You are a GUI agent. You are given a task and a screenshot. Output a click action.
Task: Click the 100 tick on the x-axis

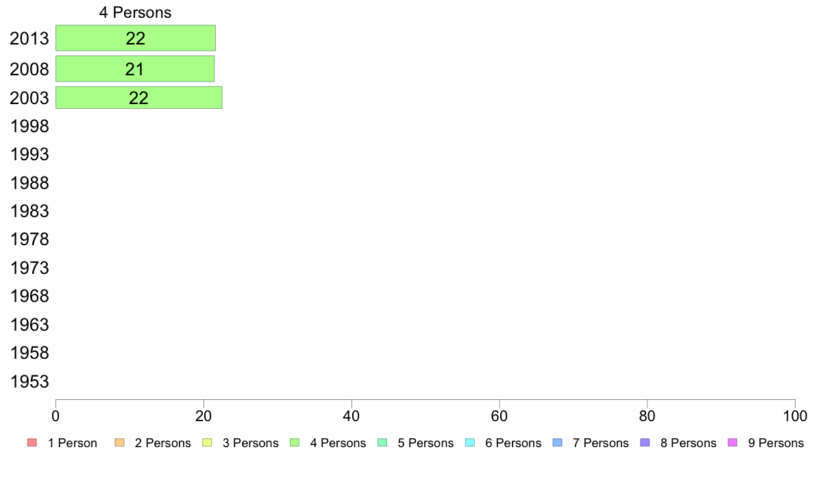coord(795,416)
